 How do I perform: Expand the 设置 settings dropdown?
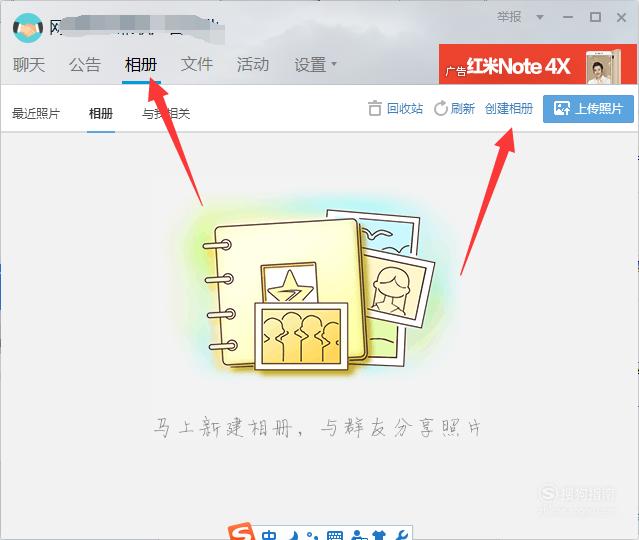[315, 64]
